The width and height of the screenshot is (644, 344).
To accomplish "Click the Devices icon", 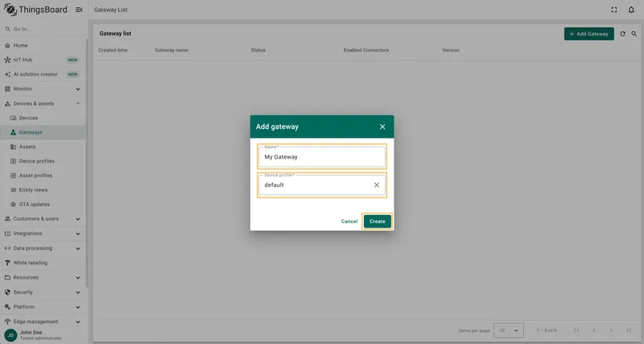I will coord(13,118).
